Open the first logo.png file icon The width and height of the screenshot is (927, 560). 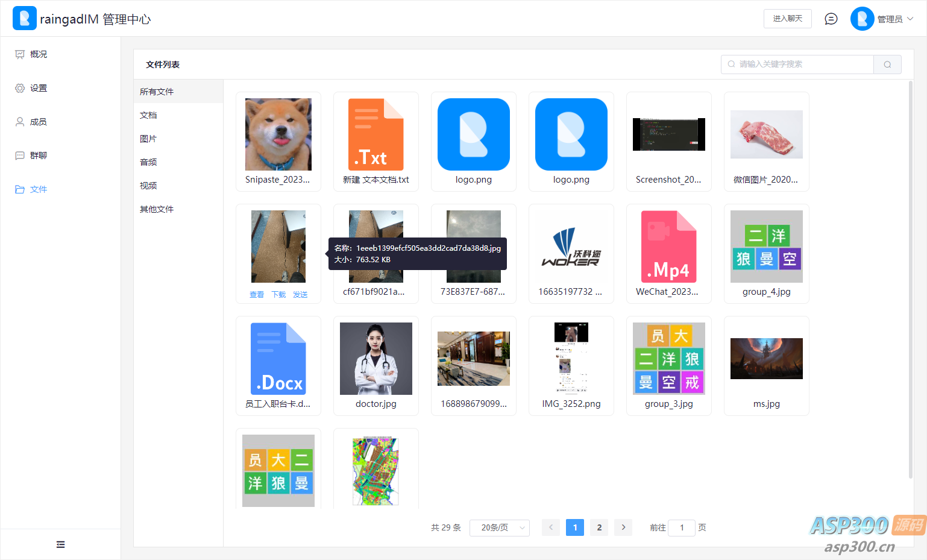[474, 134]
